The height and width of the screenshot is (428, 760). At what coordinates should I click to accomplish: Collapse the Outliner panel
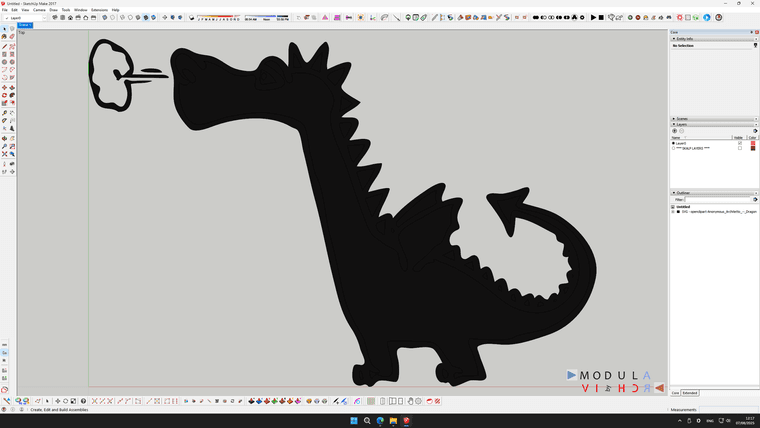674,193
